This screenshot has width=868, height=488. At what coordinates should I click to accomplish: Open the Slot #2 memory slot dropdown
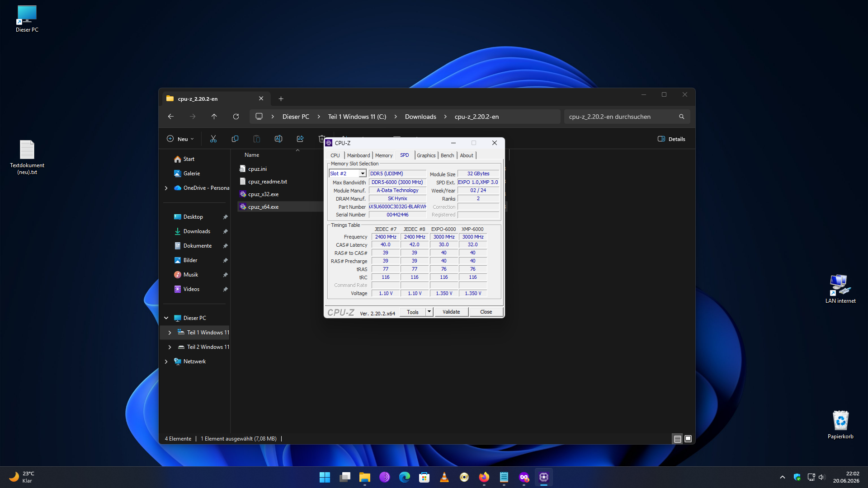pos(363,174)
